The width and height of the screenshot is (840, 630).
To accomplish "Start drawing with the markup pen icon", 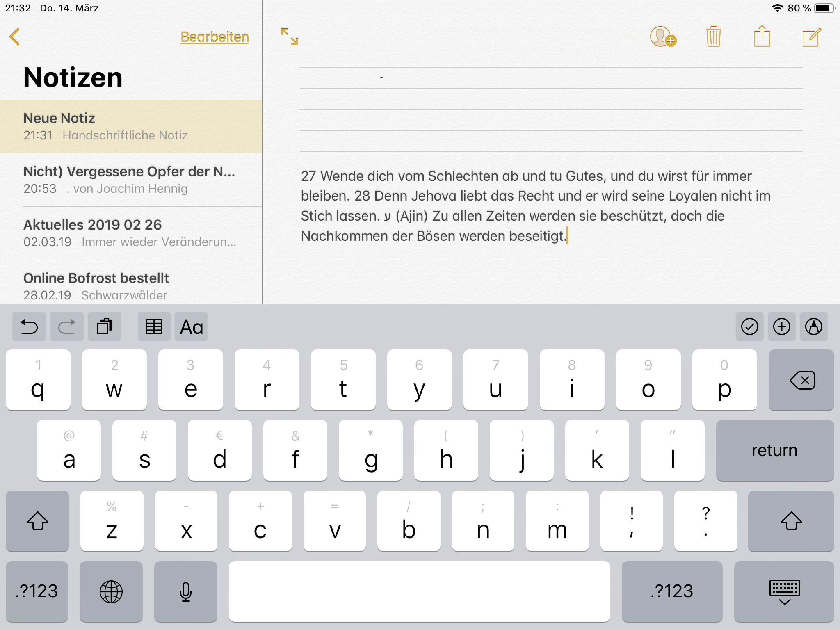I will pos(813,327).
